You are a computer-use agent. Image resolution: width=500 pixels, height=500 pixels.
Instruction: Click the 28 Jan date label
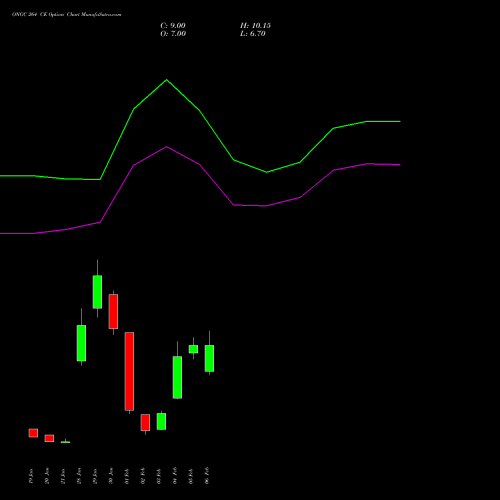click(79, 476)
